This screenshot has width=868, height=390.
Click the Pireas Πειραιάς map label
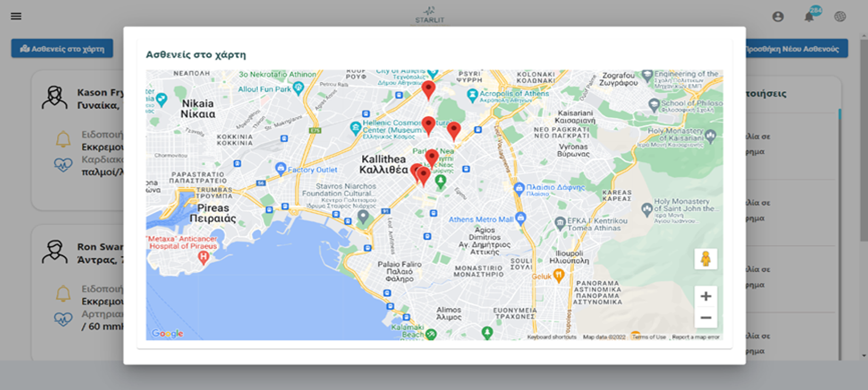(213, 213)
